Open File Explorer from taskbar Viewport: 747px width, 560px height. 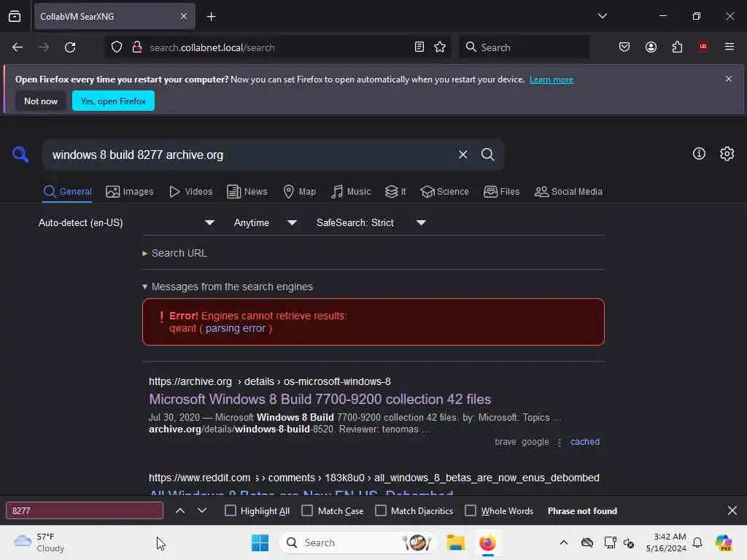click(x=455, y=542)
